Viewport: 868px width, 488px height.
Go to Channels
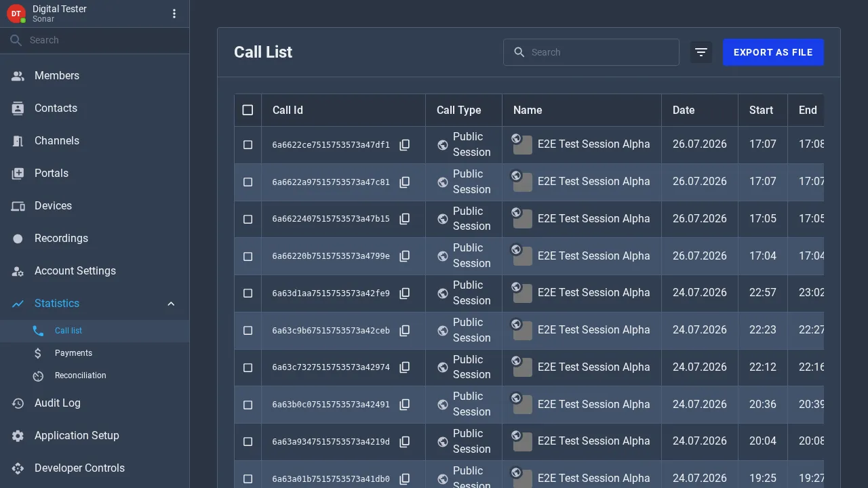pos(95,141)
